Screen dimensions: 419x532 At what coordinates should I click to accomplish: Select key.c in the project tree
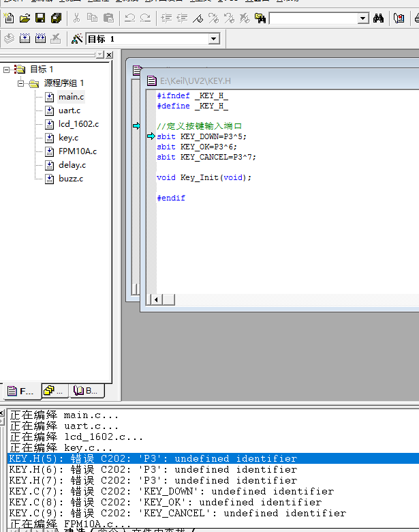click(x=68, y=138)
